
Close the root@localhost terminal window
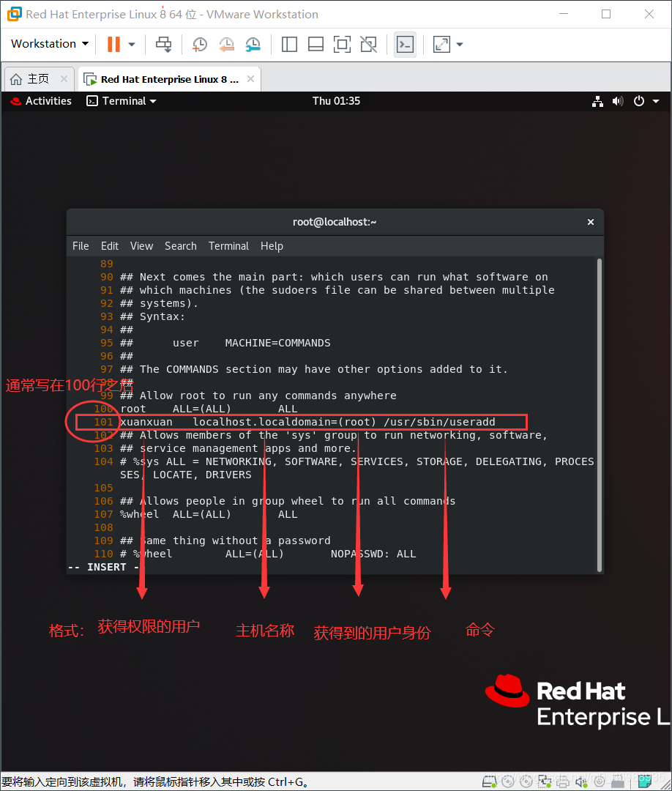click(590, 222)
